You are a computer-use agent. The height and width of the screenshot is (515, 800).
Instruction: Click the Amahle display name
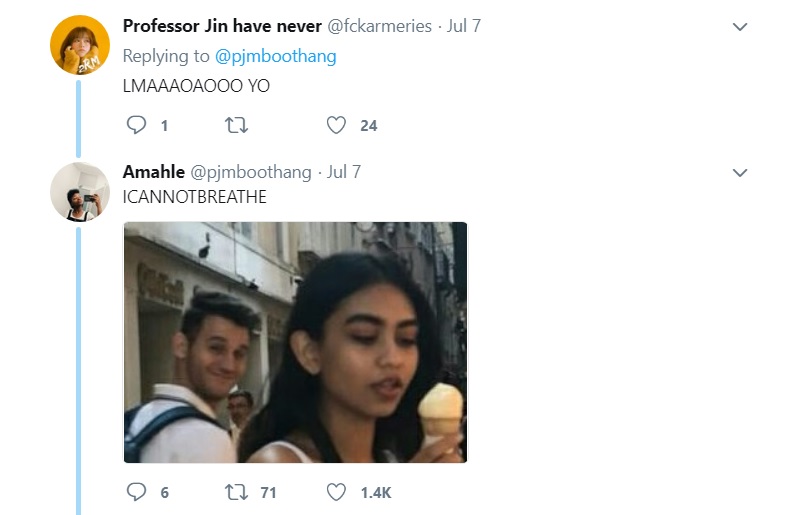[154, 171]
